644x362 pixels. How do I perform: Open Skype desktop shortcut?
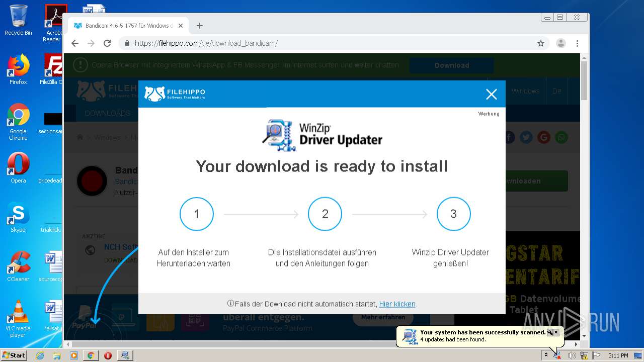(x=18, y=217)
